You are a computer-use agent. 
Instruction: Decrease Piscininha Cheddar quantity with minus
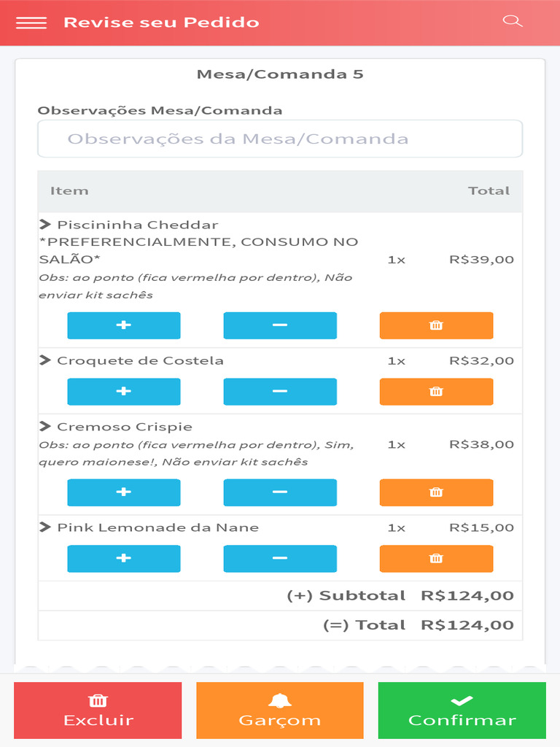(x=280, y=325)
